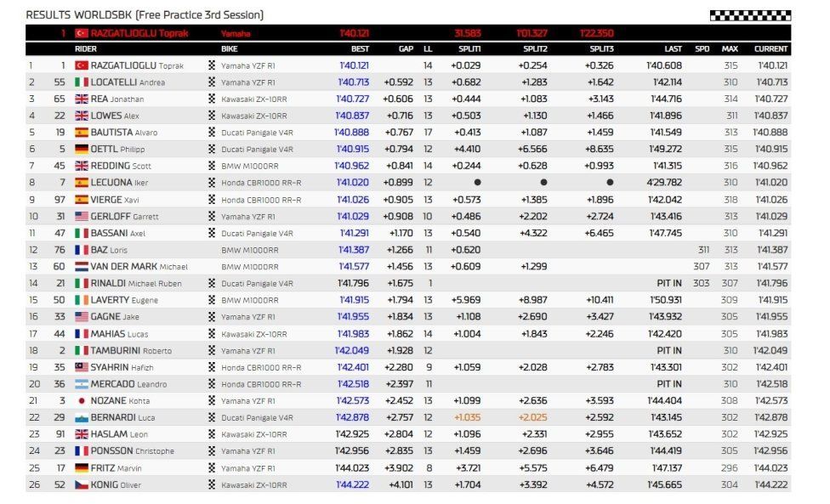Click the sector dot under SPLIT1 for LECUONA
The height and width of the screenshot is (504, 830).
477,183
